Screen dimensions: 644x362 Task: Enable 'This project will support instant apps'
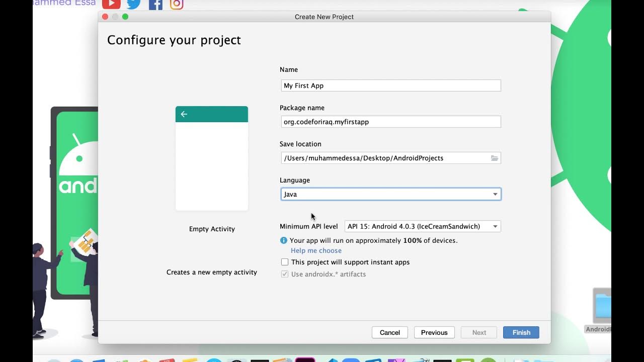click(x=285, y=262)
